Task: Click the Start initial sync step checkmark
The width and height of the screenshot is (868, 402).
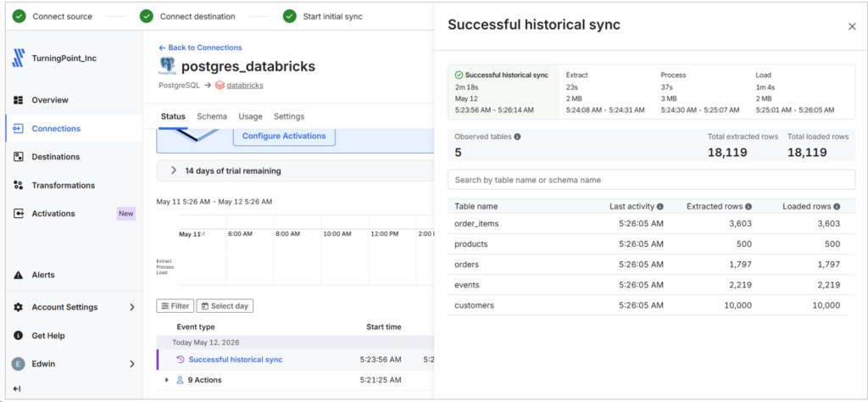Action: coord(290,17)
